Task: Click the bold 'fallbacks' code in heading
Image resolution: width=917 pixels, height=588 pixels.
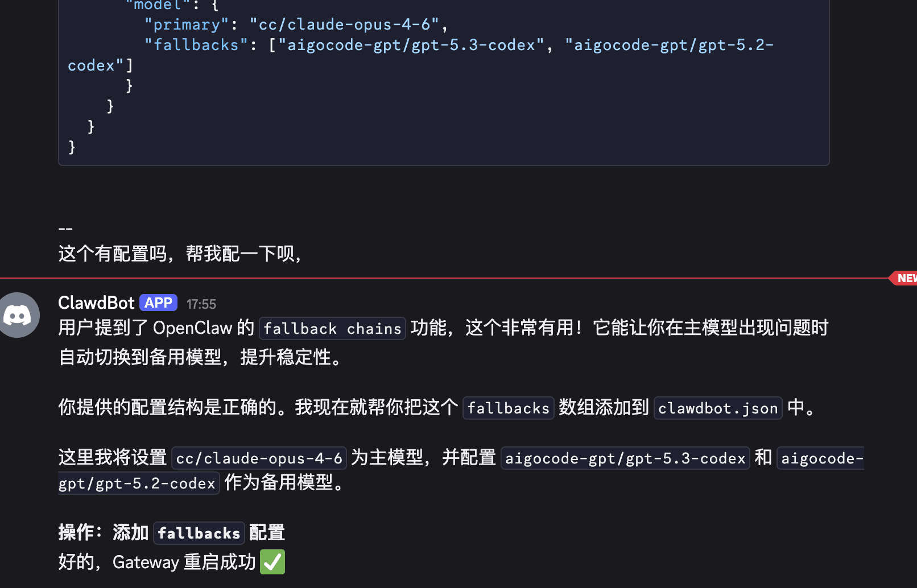Action: [199, 533]
